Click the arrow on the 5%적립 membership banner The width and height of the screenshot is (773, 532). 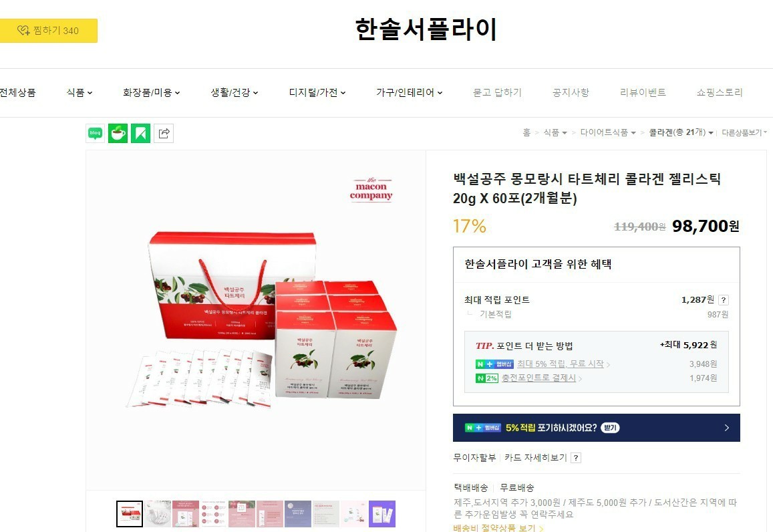727,428
